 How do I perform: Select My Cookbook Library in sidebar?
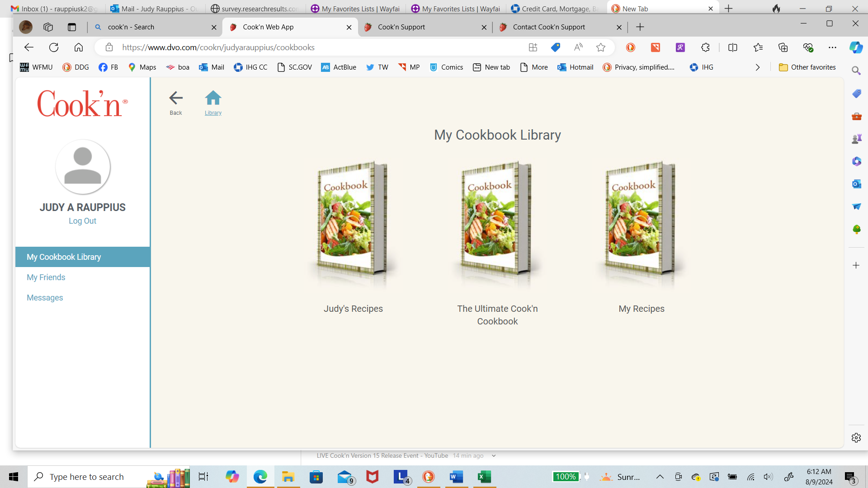[x=83, y=257]
